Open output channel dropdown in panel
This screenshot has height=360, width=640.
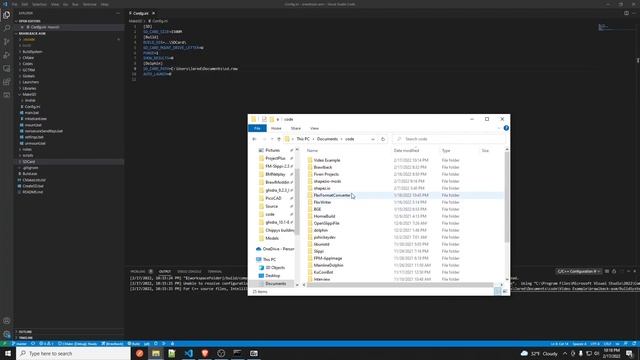pos(578,271)
